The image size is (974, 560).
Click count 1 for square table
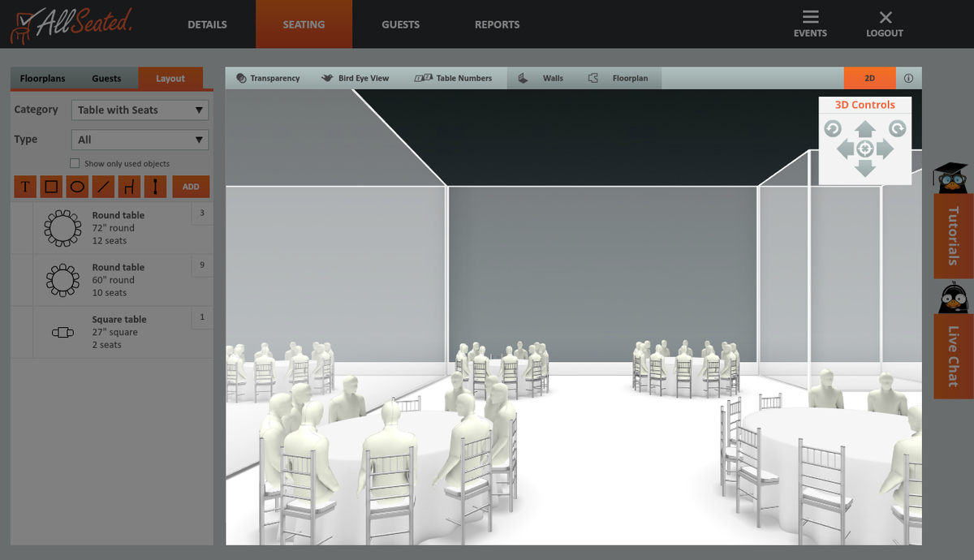pyautogui.click(x=202, y=317)
